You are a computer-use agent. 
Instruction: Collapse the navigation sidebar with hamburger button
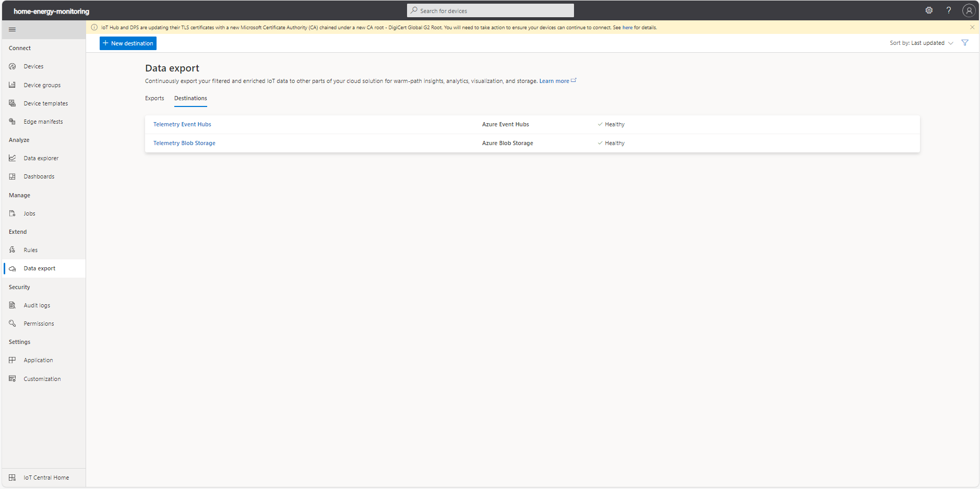pos(12,29)
